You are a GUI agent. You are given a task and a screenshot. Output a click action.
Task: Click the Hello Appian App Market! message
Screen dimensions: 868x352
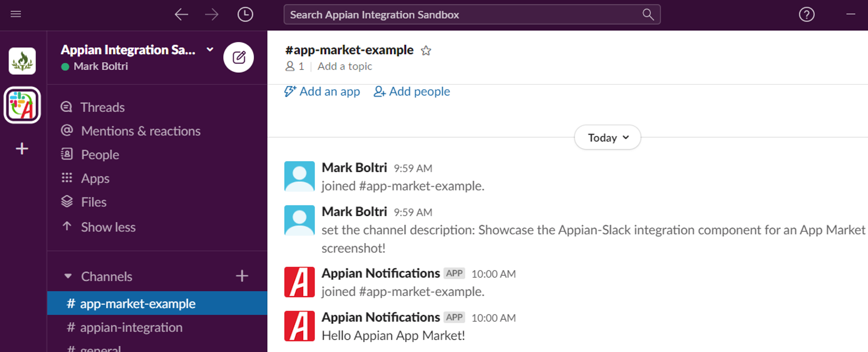pos(393,336)
